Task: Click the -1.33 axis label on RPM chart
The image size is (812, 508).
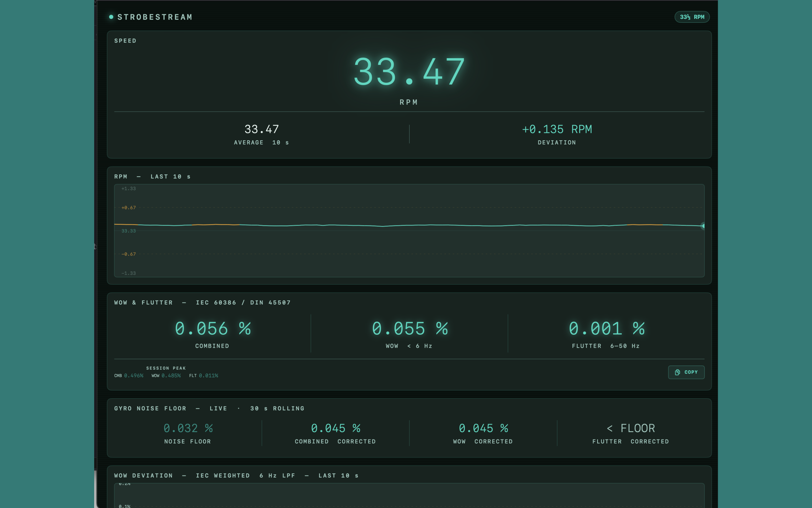Action: tap(129, 273)
